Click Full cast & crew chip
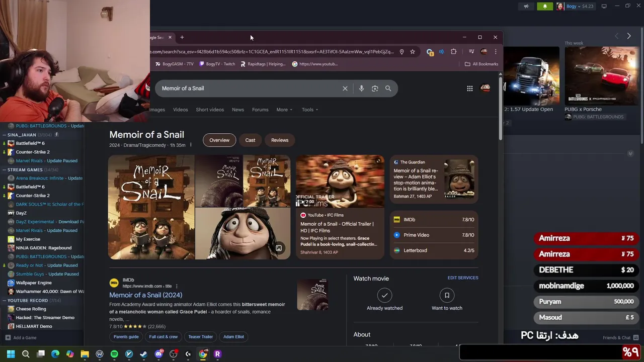 click(164, 337)
